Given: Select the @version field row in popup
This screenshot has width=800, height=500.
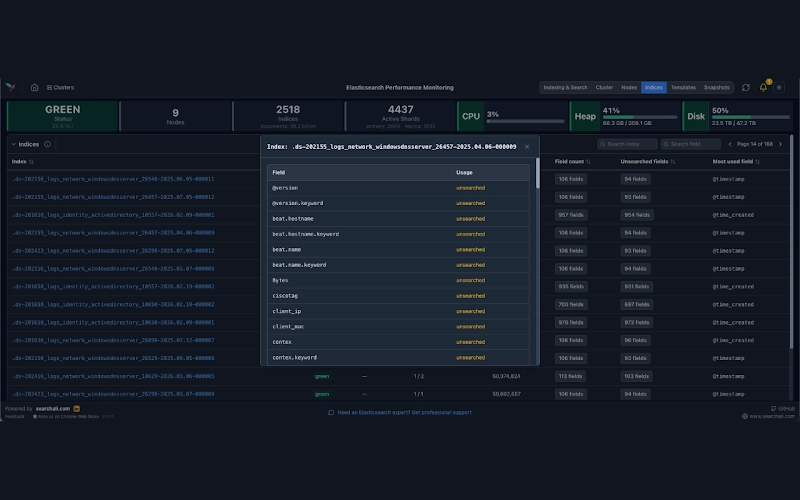Looking at the screenshot, I should [x=398, y=188].
